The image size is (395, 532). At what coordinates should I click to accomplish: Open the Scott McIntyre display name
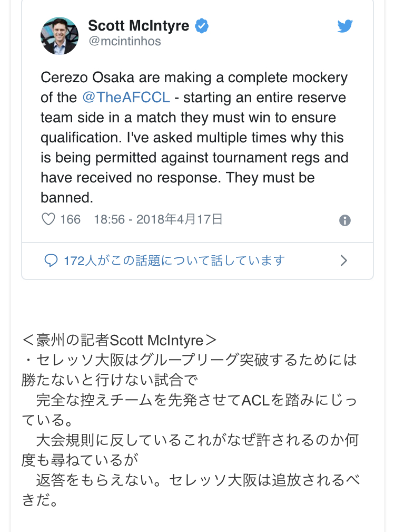tap(139, 25)
